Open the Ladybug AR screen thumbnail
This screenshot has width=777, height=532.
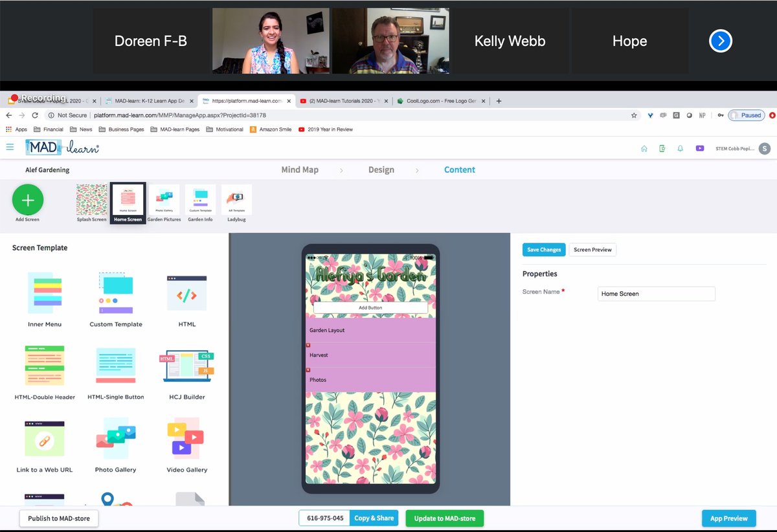click(236, 200)
